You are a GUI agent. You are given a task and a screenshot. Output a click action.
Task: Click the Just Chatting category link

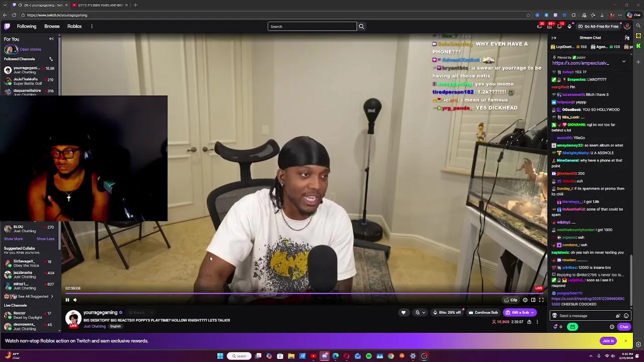coord(95,327)
